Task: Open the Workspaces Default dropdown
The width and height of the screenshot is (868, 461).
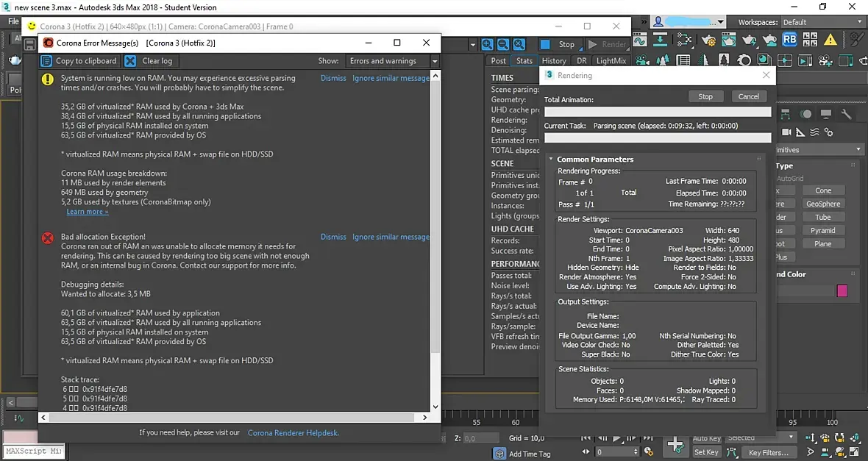Action: tap(822, 22)
